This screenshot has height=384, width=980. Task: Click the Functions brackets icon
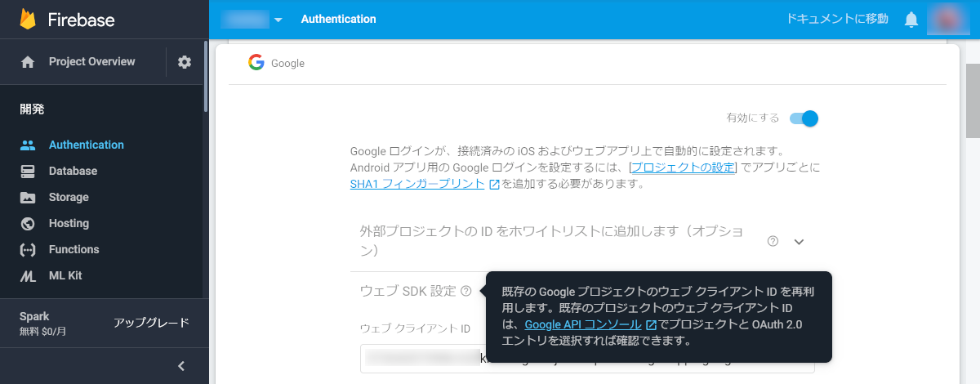[x=28, y=249]
